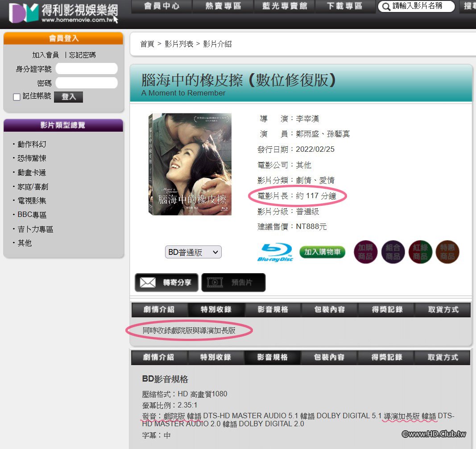Click the 演員：鄭雨盛、孫藝真 text
The height and width of the screenshot is (449, 476).
[304, 134]
